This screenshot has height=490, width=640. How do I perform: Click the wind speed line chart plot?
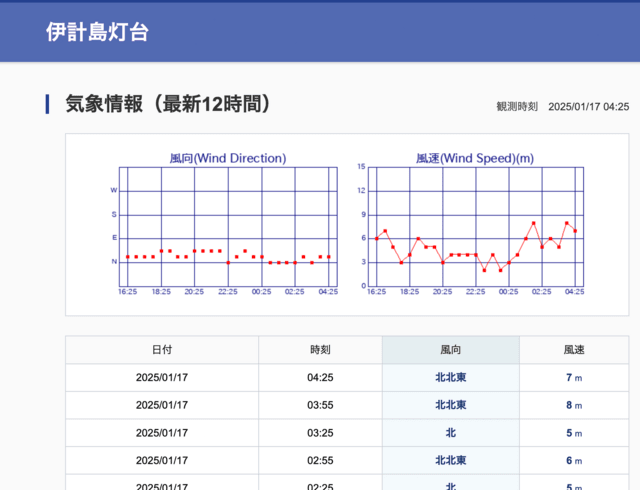[x=476, y=227]
